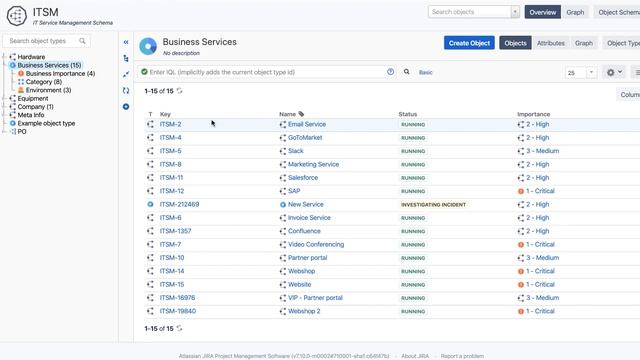The width and height of the screenshot is (640, 360).
Task: Expand the Meta Info tree node
Action: click(x=4, y=115)
